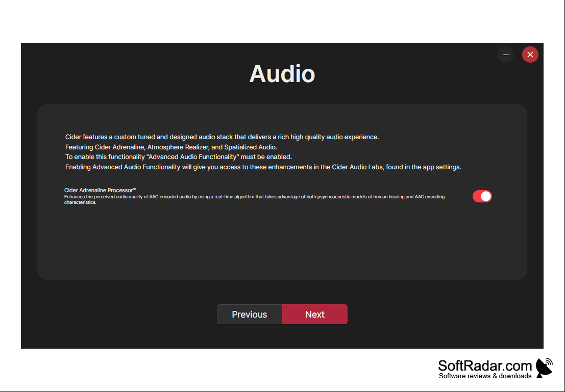The width and height of the screenshot is (565, 392).
Task: Click the Audio page heading
Action: (282, 74)
